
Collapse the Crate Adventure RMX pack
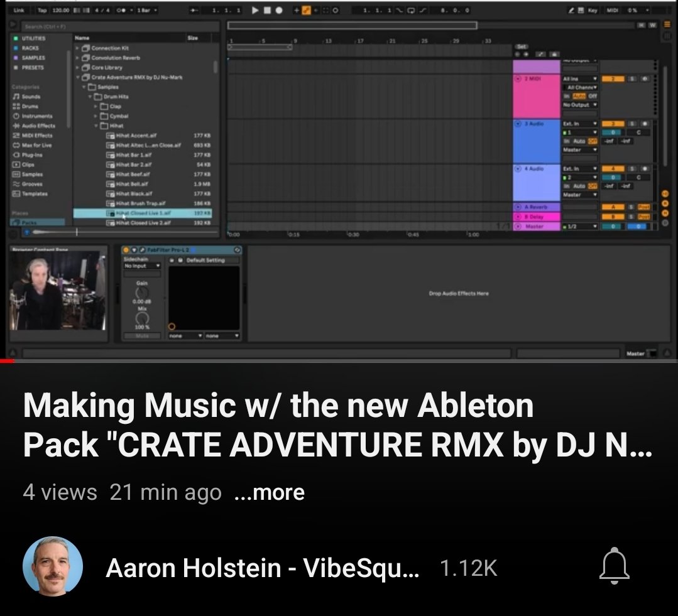(x=78, y=77)
